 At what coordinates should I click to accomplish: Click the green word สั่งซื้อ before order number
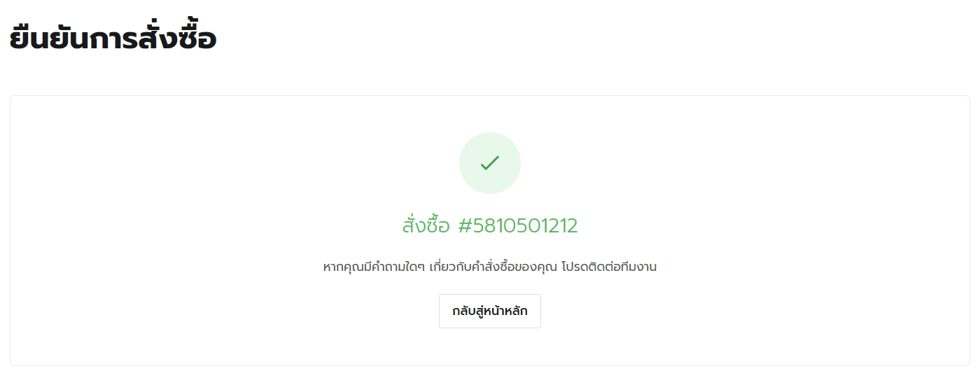(x=426, y=225)
